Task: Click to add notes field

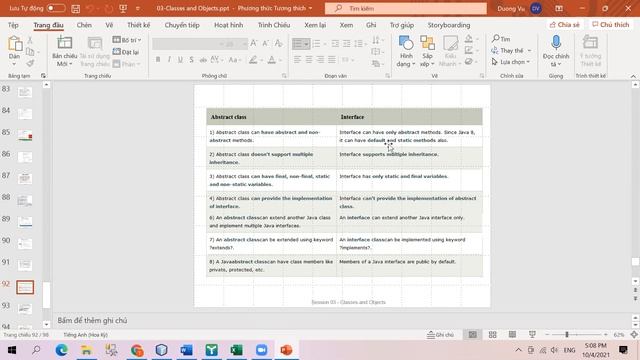Action: [92, 320]
